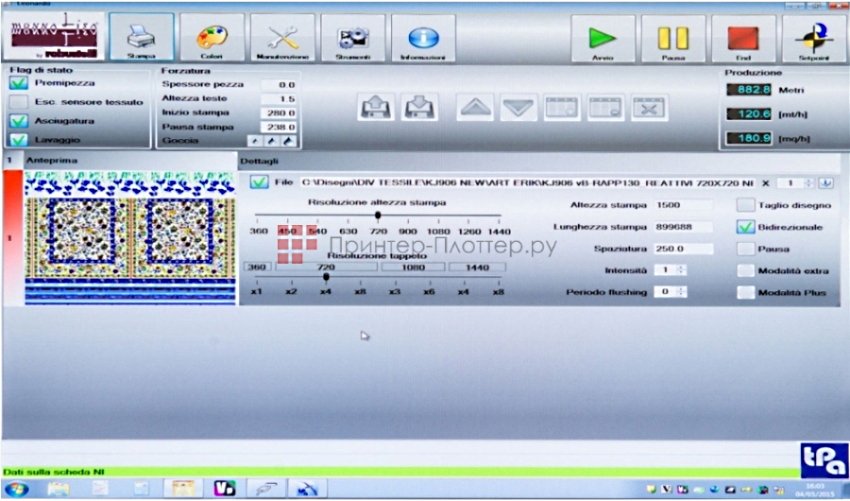Start printing with the Avvio button

coord(603,38)
